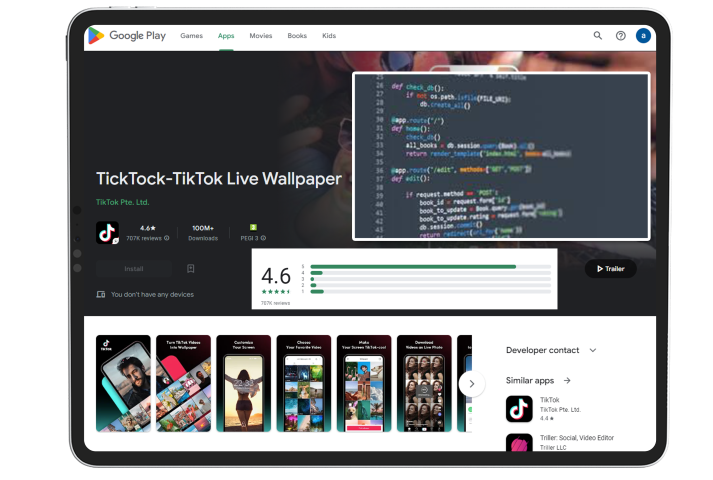Click the 4-star rating bar

click(x=430, y=273)
